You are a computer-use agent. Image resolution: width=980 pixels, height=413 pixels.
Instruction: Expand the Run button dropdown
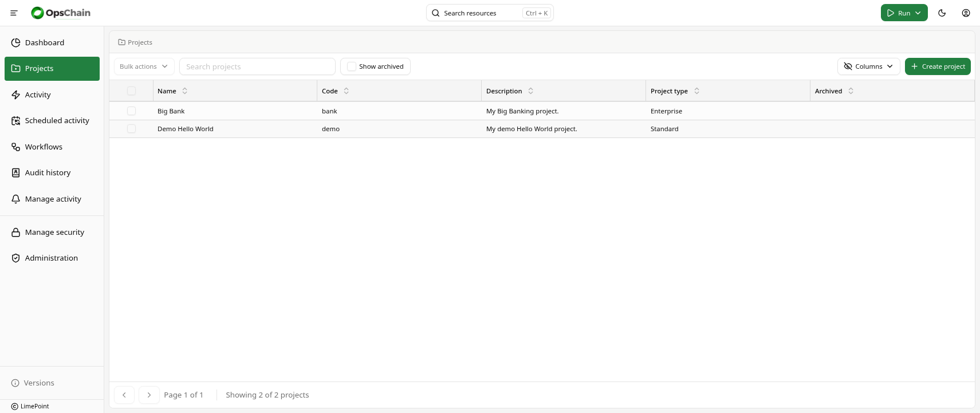pos(918,13)
